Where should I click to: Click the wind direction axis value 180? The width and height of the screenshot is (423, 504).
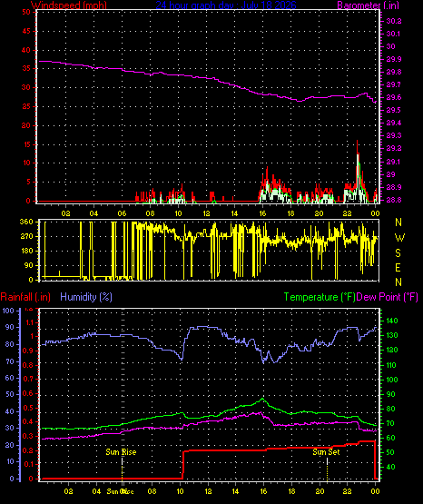coord(26,251)
